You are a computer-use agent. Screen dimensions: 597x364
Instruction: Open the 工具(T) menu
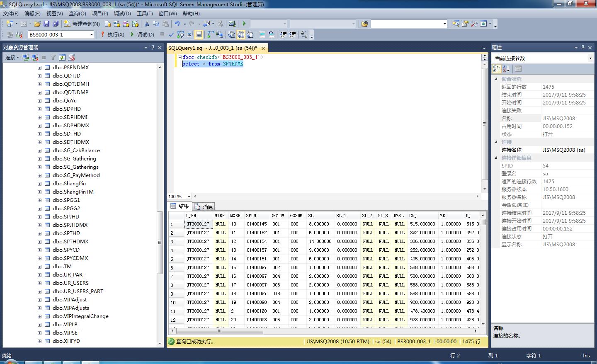(x=145, y=13)
